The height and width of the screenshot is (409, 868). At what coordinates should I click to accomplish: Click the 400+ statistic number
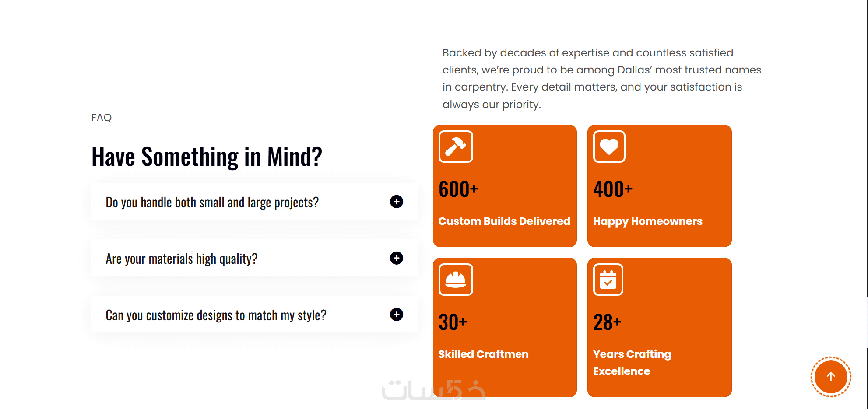(x=613, y=189)
